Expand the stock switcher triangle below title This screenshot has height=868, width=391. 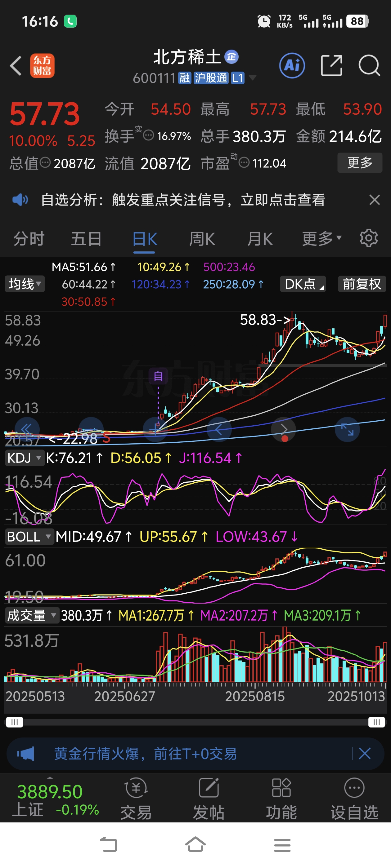coord(252,78)
